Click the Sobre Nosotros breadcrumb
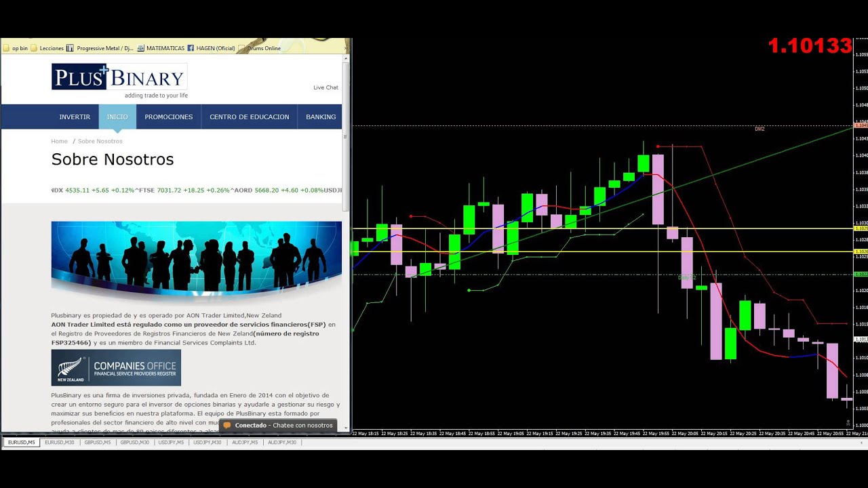The height and width of the screenshot is (488, 868). click(x=100, y=141)
